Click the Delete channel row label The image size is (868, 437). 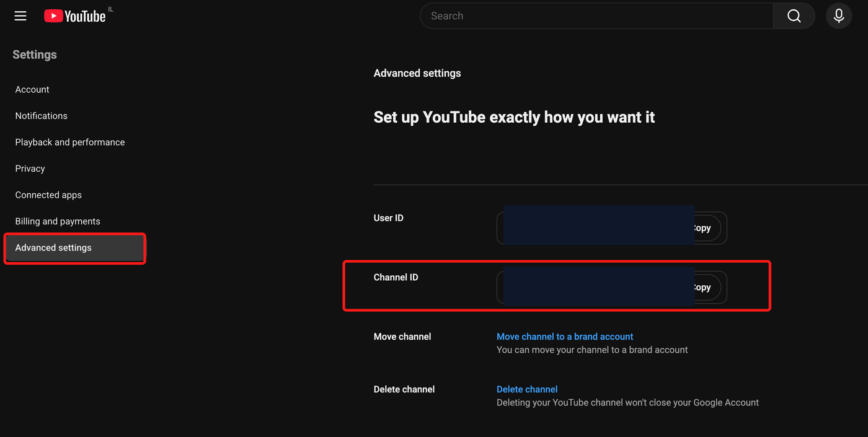(404, 389)
